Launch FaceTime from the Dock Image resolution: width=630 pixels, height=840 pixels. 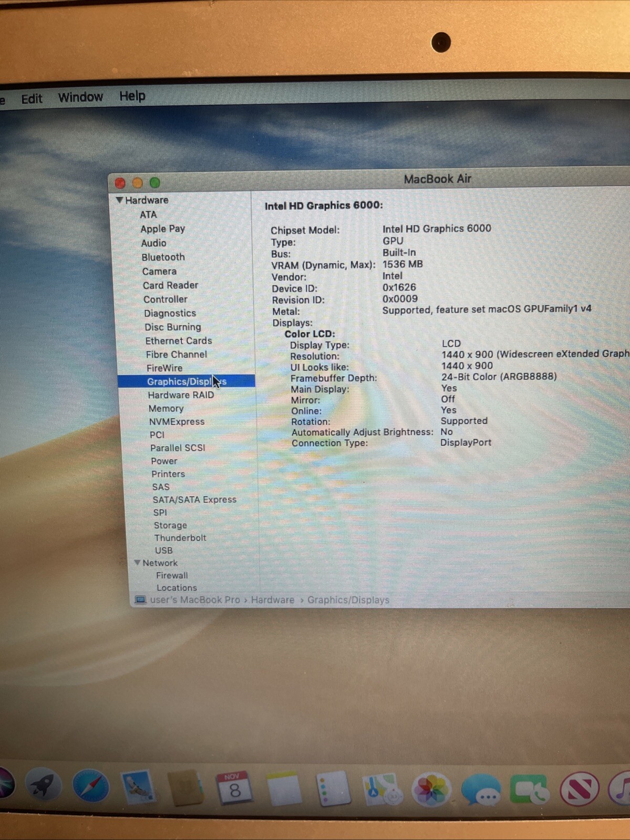[529, 789]
